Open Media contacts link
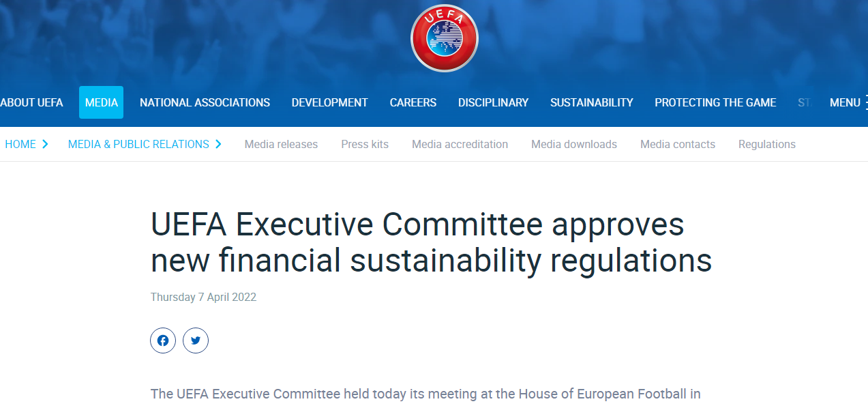Screen dimensions: 868x406 click(677, 145)
